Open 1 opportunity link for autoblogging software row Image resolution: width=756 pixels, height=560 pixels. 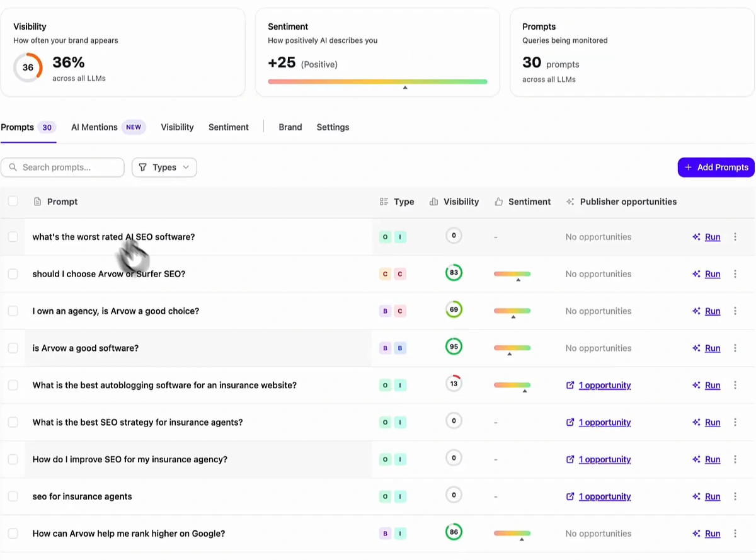605,386
